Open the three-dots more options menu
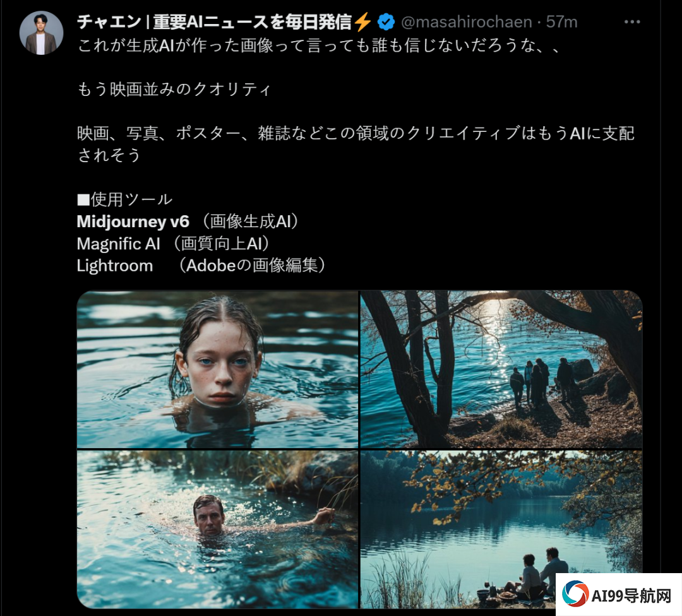This screenshot has height=616, width=682. (x=631, y=21)
